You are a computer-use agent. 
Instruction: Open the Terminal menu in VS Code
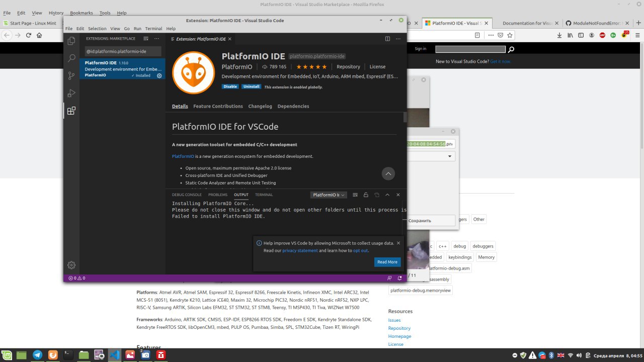tap(153, 29)
